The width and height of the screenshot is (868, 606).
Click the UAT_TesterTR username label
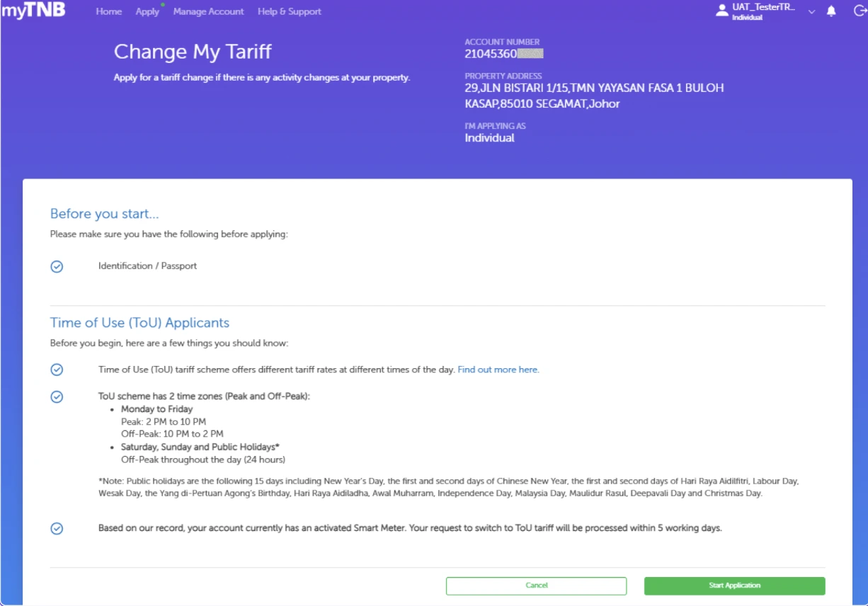(764, 8)
